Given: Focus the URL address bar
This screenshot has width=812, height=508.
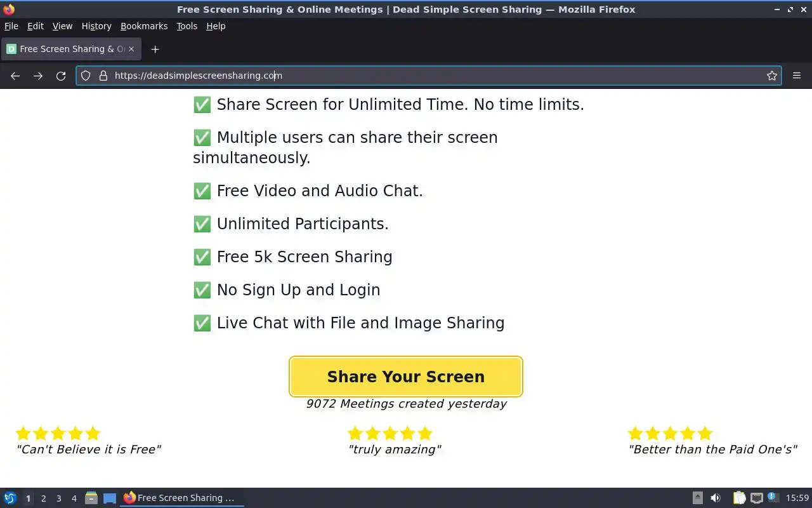Looking at the screenshot, I should (428, 76).
